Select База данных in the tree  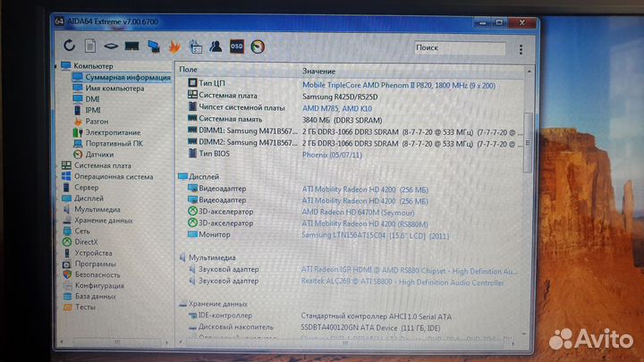tap(95, 297)
